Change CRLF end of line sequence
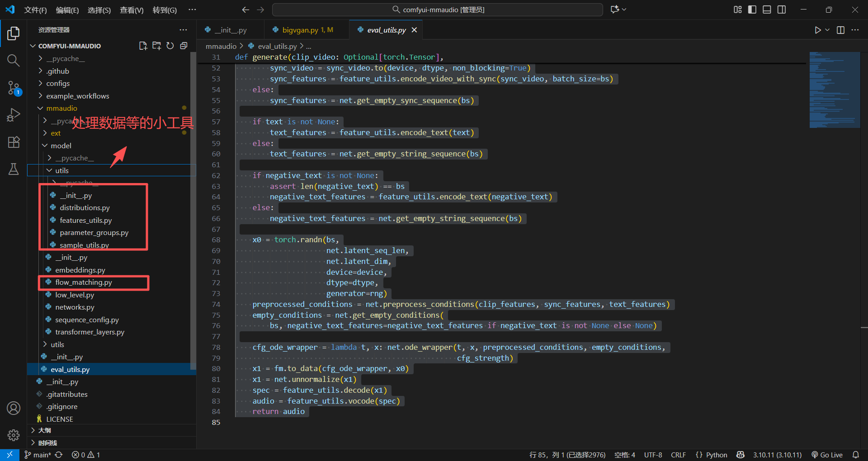Screen dimensions: 868x461 (x=678, y=455)
